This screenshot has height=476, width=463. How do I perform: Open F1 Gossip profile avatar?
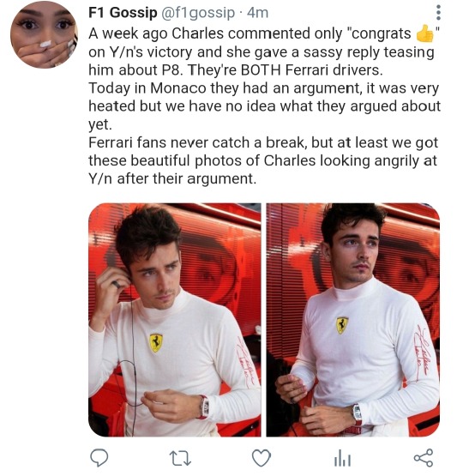(x=44, y=34)
